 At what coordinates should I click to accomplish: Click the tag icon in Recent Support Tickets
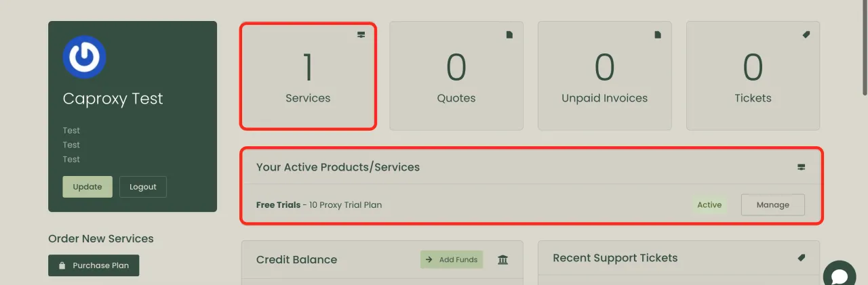pos(801,258)
